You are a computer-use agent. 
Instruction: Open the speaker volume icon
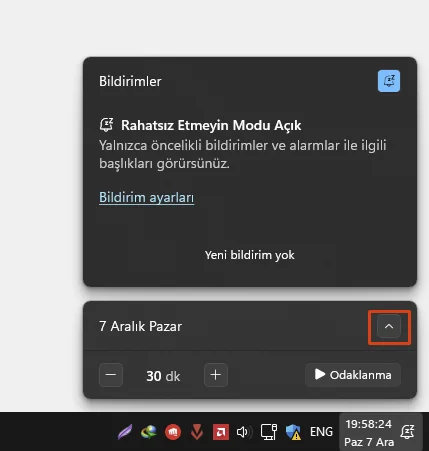pyautogui.click(x=244, y=432)
